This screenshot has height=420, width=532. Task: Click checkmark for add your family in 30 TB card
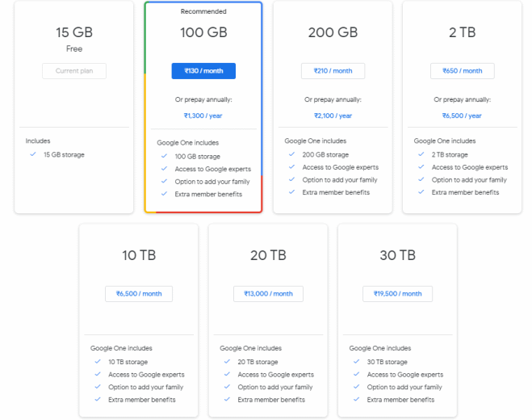tap(356, 387)
